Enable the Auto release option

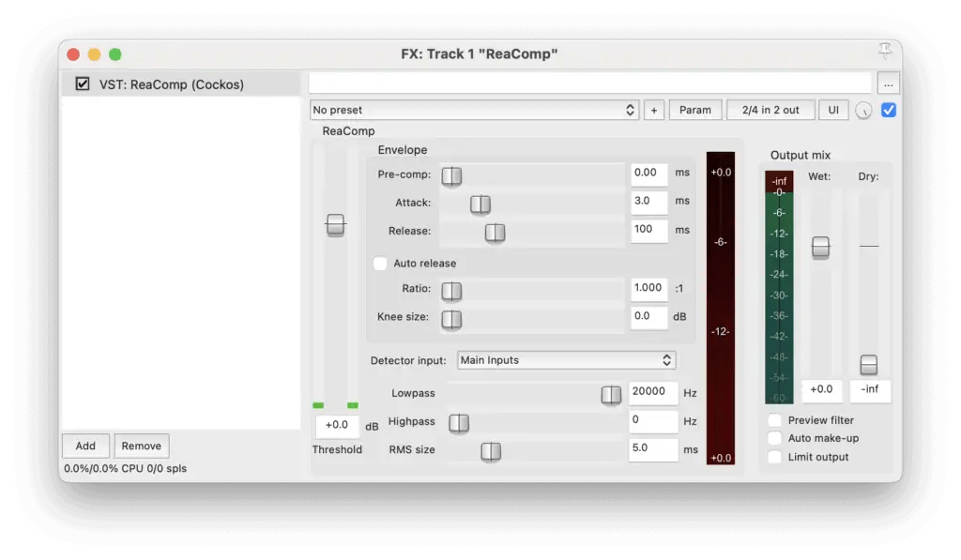point(379,264)
